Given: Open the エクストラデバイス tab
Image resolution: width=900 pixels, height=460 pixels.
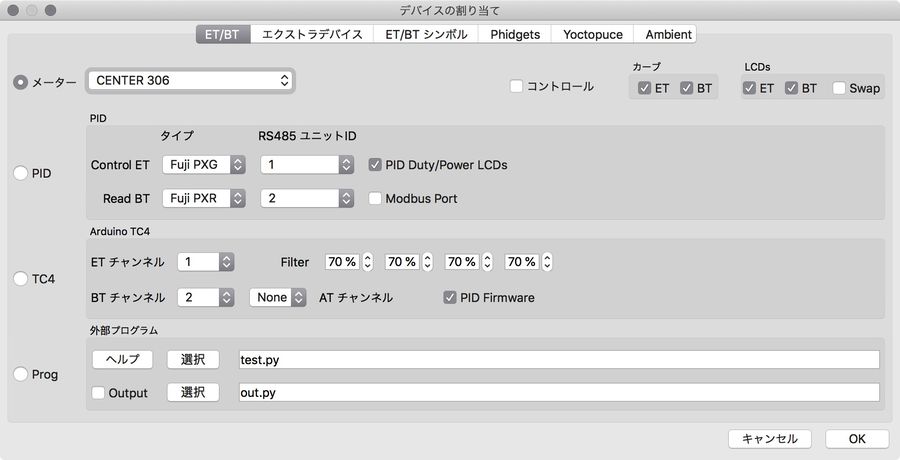Looking at the screenshot, I should tap(312, 34).
